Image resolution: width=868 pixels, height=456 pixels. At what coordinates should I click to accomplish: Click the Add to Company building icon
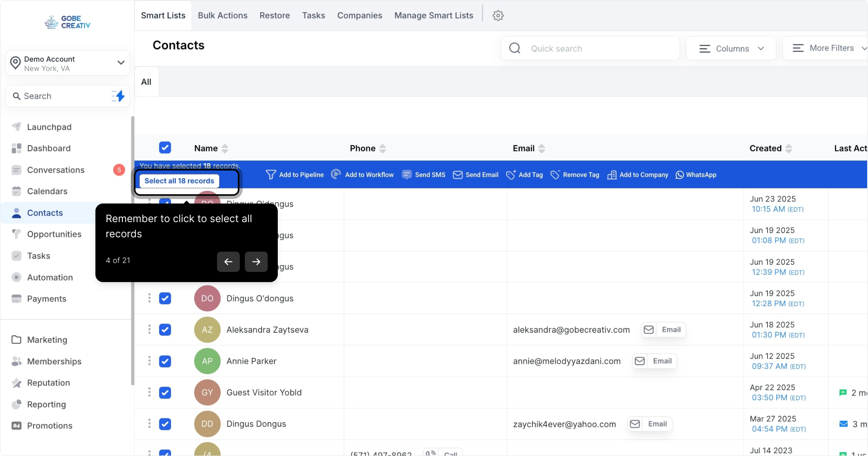[611, 175]
